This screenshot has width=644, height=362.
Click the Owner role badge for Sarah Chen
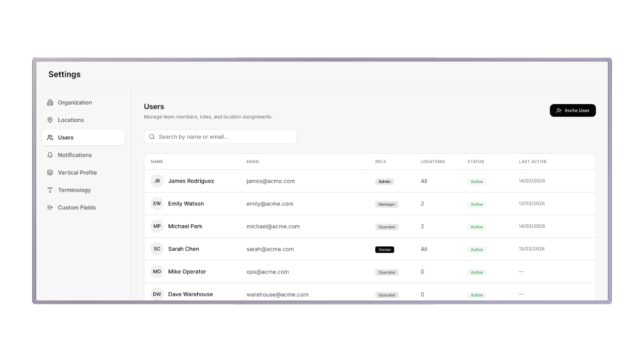tap(384, 250)
